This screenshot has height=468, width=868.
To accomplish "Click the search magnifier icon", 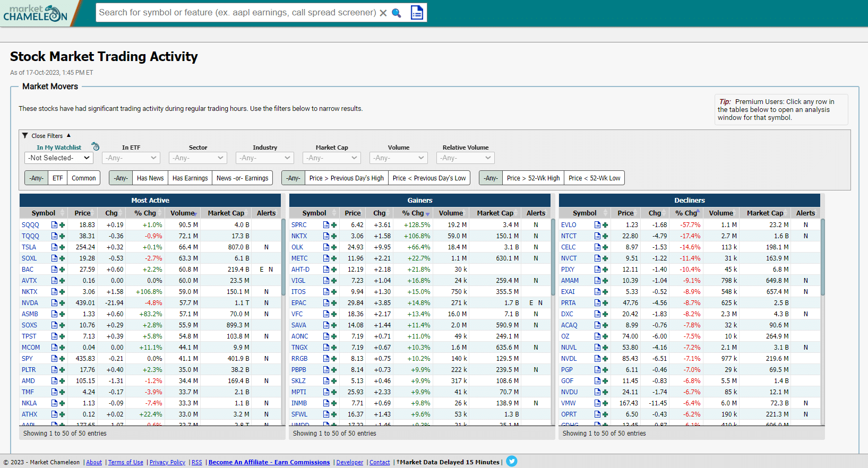I will click(397, 13).
